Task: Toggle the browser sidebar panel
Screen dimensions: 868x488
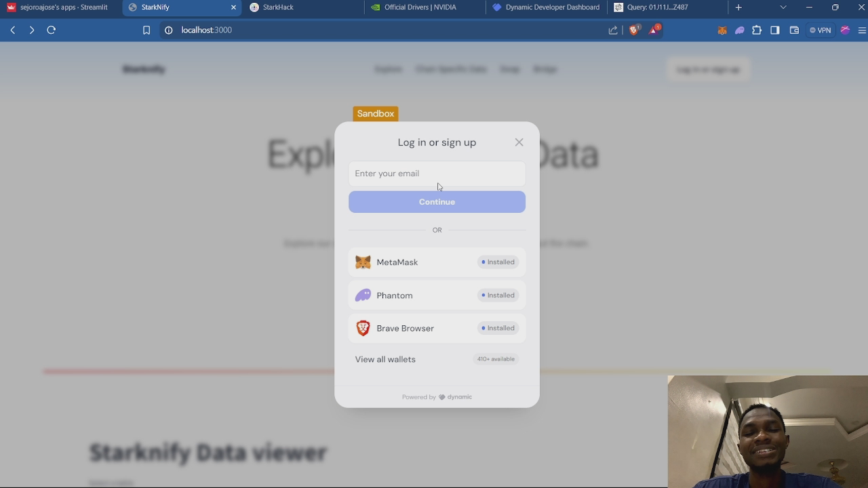Action: pyautogui.click(x=775, y=30)
